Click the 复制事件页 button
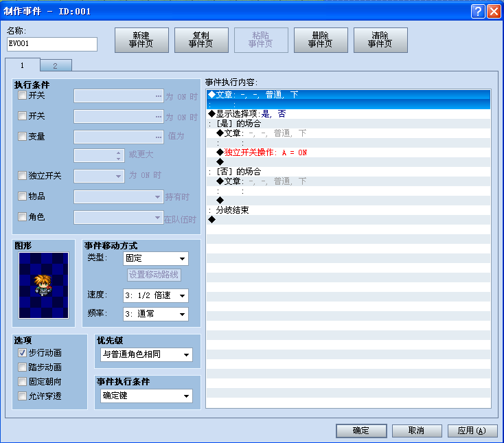 point(201,40)
